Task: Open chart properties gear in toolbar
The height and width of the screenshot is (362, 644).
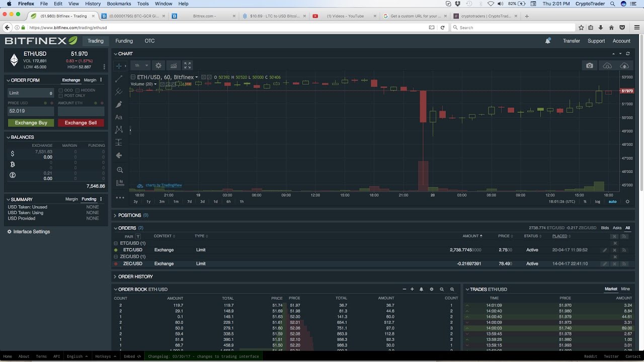Action: [x=158, y=65]
